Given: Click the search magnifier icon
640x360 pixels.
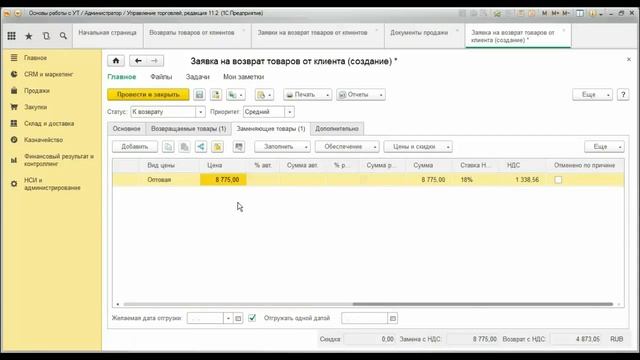Looking at the screenshot, I should tap(63, 36).
